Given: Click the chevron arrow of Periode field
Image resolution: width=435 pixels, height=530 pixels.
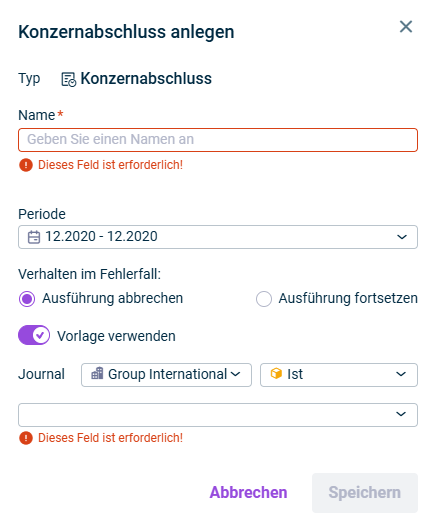Looking at the screenshot, I should [402, 237].
